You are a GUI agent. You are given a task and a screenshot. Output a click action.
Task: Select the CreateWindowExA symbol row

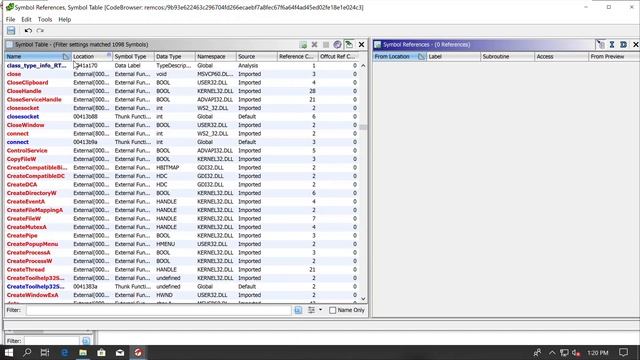[182, 295]
